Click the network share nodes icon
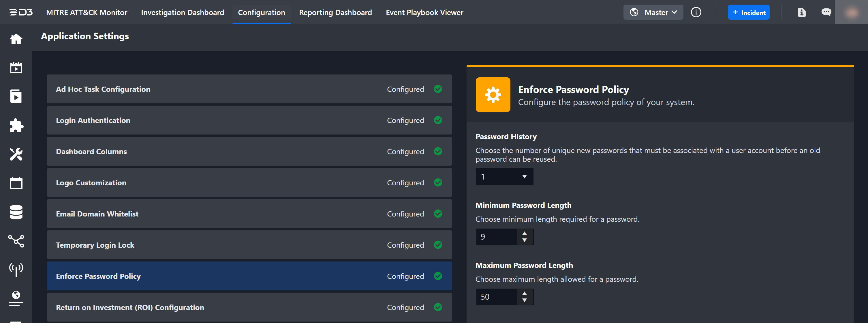The width and height of the screenshot is (868, 323). 16,241
